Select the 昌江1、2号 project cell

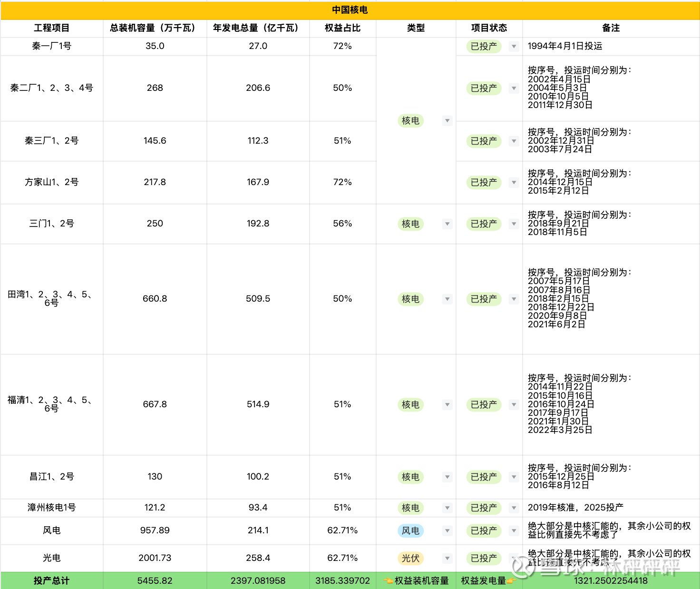(x=52, y=477)
